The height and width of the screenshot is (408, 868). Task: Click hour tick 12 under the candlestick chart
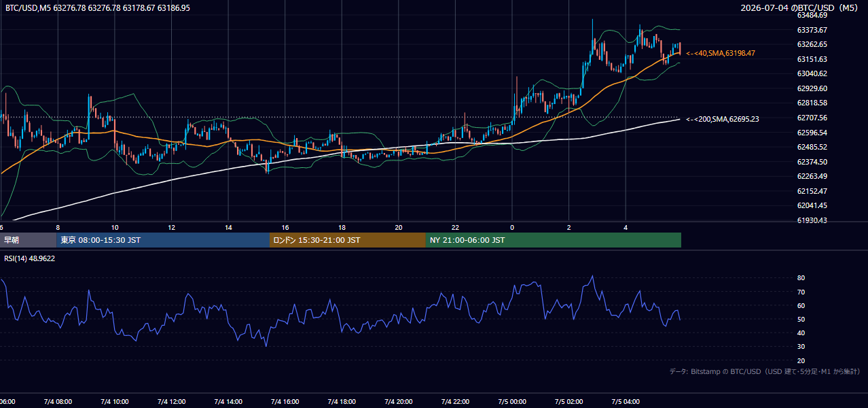pyautogui.click(x=172, y=228)
